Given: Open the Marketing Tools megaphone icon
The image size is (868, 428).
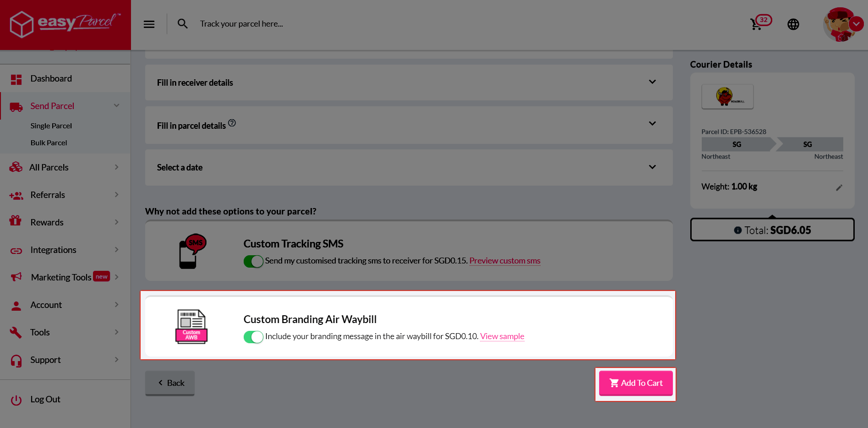Looking at the screenshot, I should (x=16, y=277).
